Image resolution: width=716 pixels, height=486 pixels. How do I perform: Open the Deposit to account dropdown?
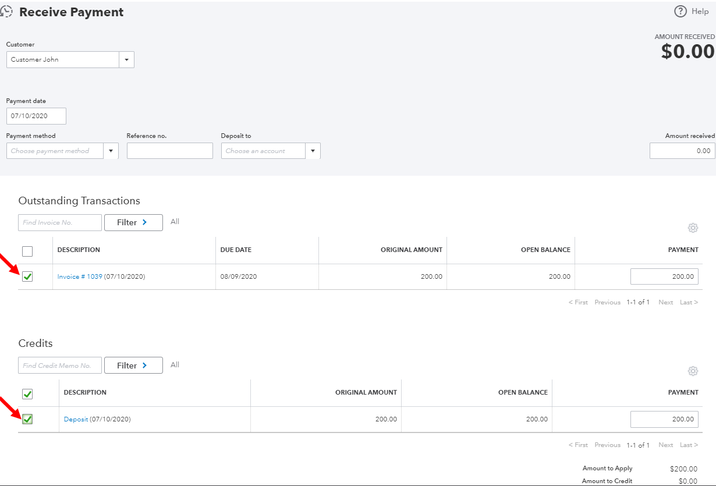click(x=313, y=151)
